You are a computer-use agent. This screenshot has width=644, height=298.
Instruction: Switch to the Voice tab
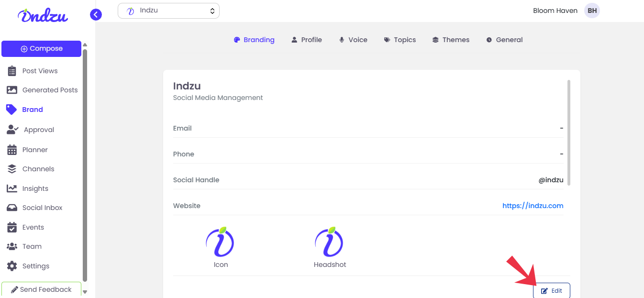point(353,40)
